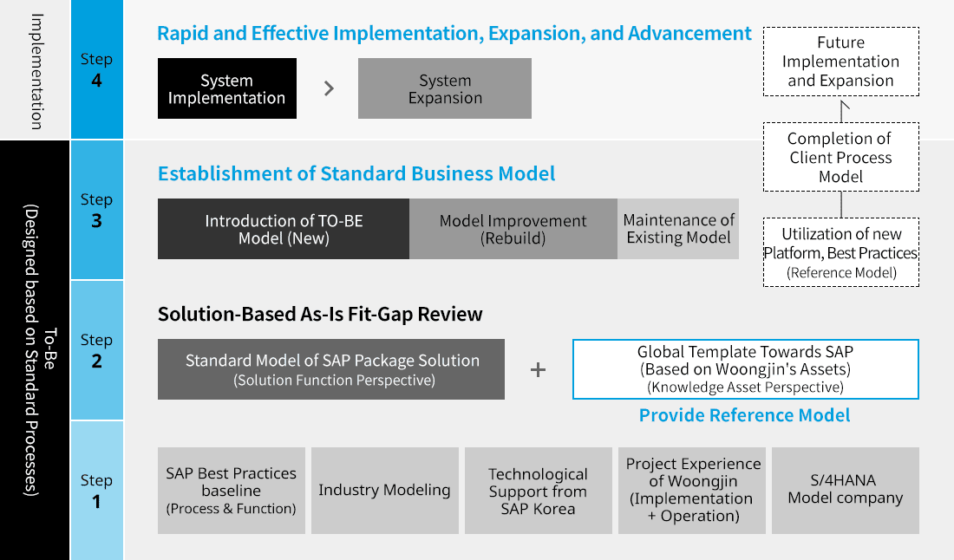Open Standard Model of SAP Package Solution
Screen dimensions: 954x560
(x=331, y=369)
